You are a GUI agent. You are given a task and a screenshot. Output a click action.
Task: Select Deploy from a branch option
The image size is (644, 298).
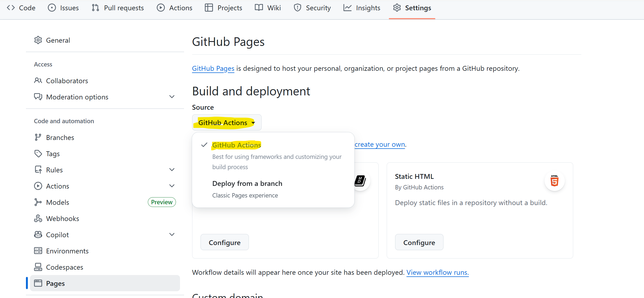(x=273, y=189)
